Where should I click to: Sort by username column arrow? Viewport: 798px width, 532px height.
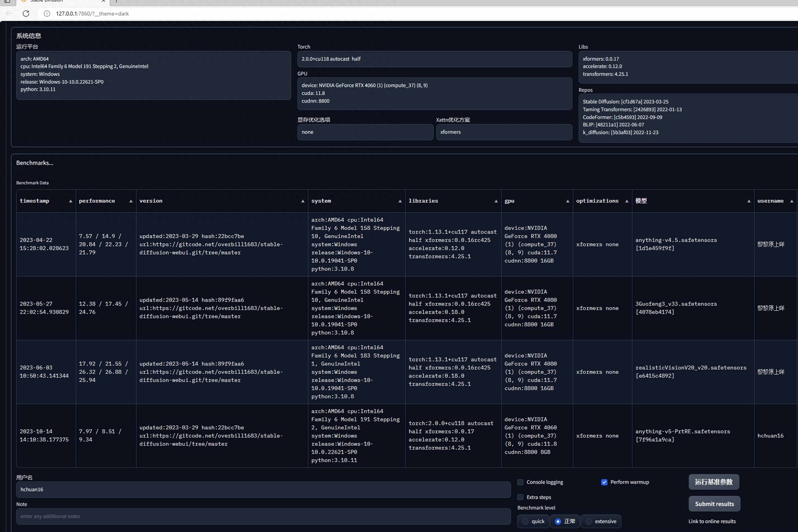(x=791, y=201)
